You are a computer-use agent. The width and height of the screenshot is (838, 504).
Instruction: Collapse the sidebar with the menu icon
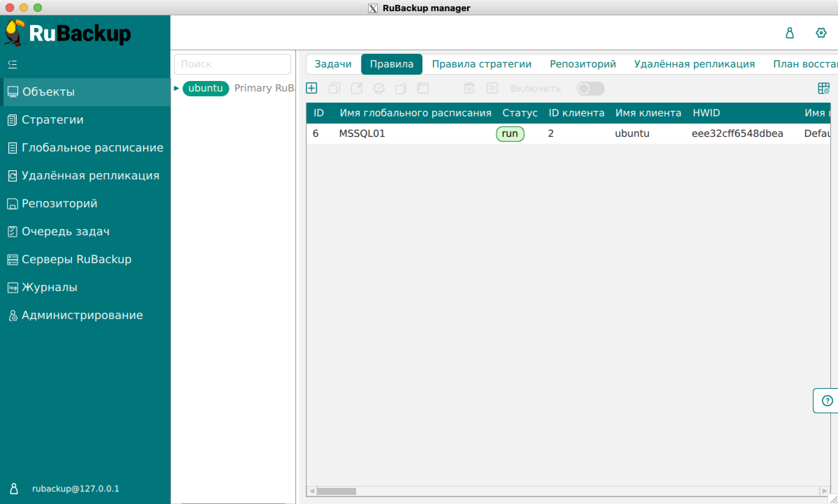[x=13, y=64]
